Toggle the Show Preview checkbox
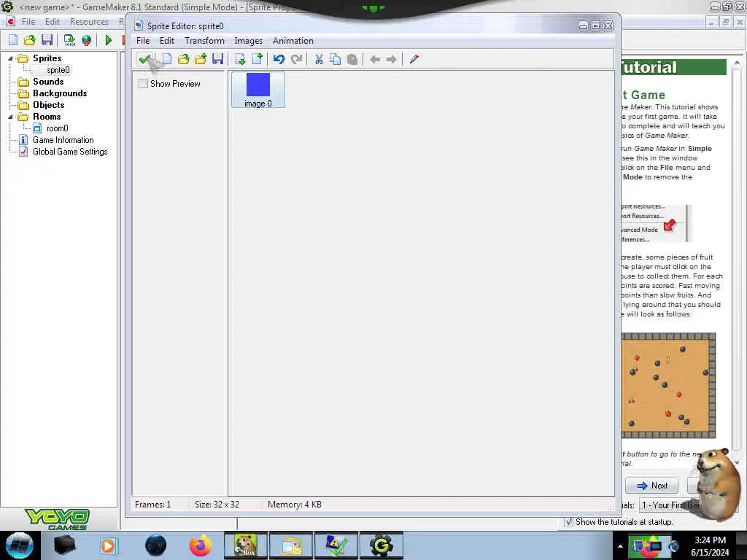747x560 pixels. [143, 84]
